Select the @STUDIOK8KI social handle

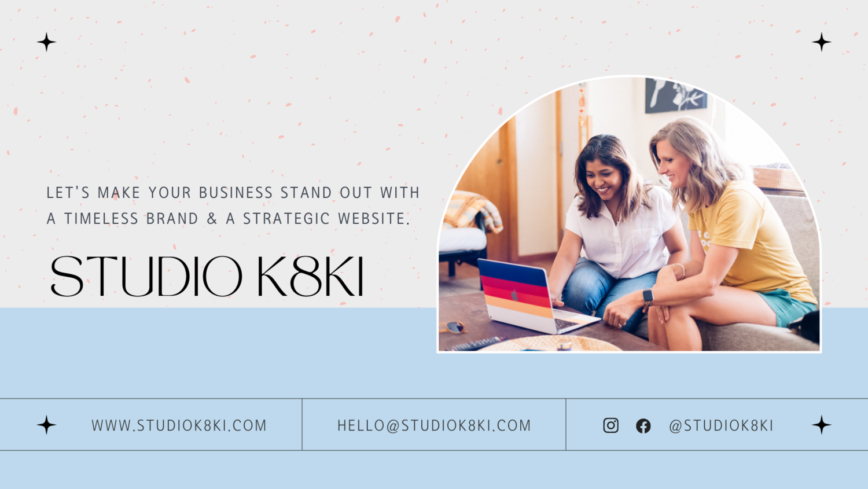721,425
